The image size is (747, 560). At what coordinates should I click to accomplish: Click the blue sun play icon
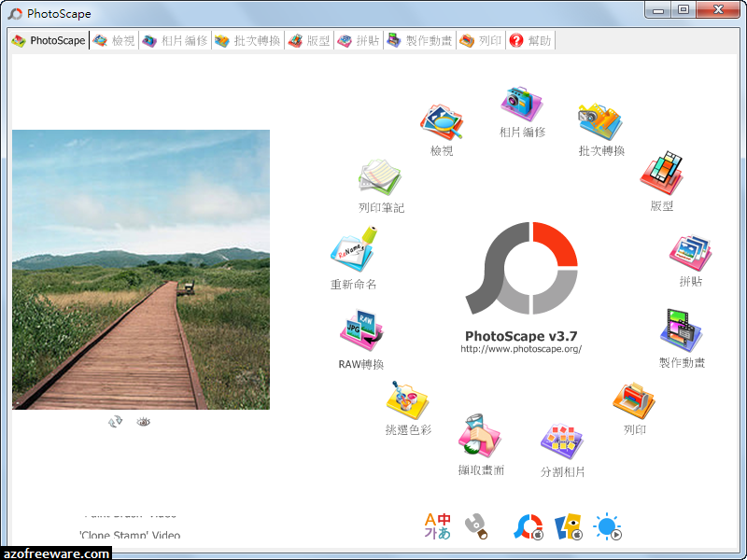tap(608, 526)
